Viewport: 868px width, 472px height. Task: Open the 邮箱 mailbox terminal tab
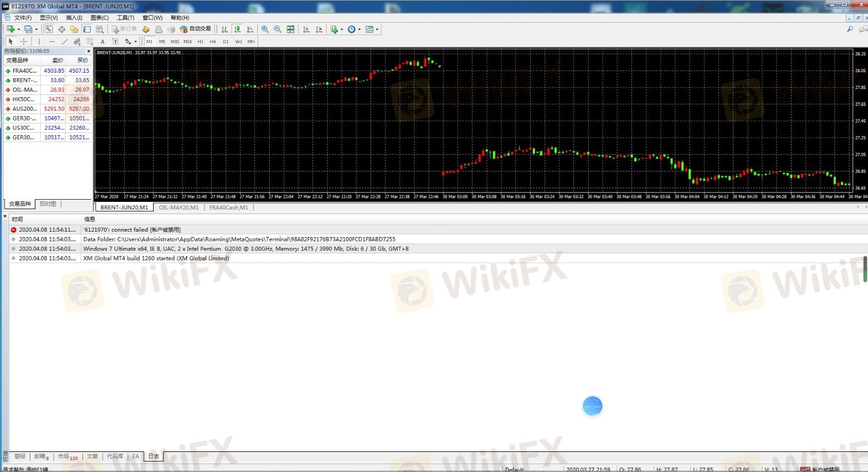[x=41, y=457]
